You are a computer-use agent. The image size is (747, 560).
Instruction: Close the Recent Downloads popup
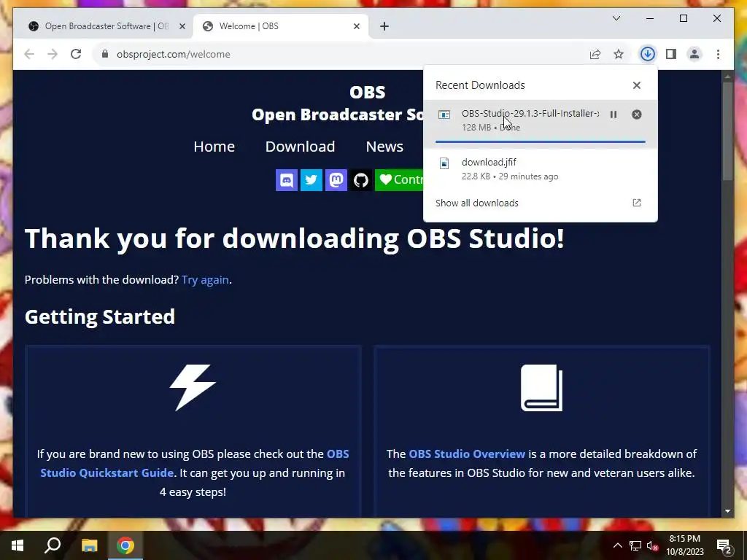coord(636,85)
